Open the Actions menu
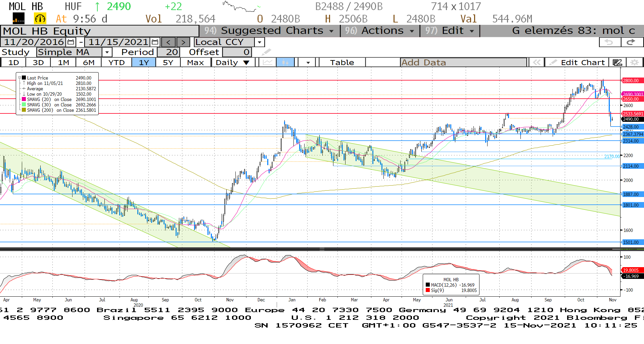 (380, 31)
